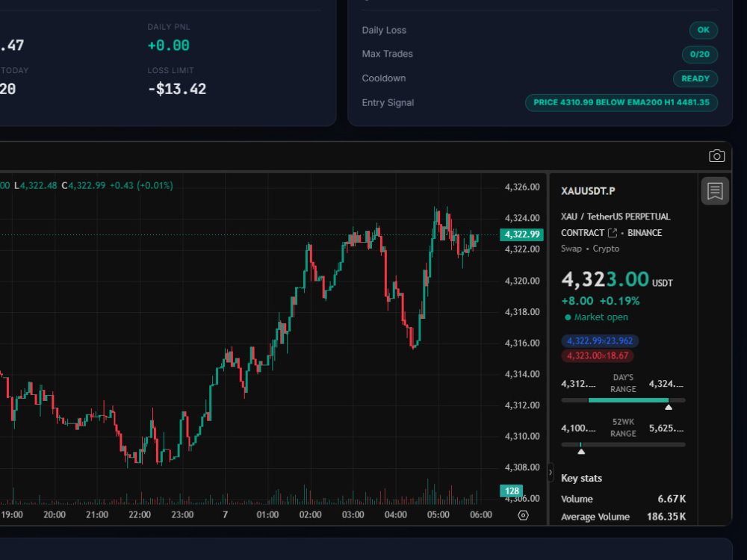Click the day's range high 4,324 value
Screen dimensions: 747x560
coord(666,384)
